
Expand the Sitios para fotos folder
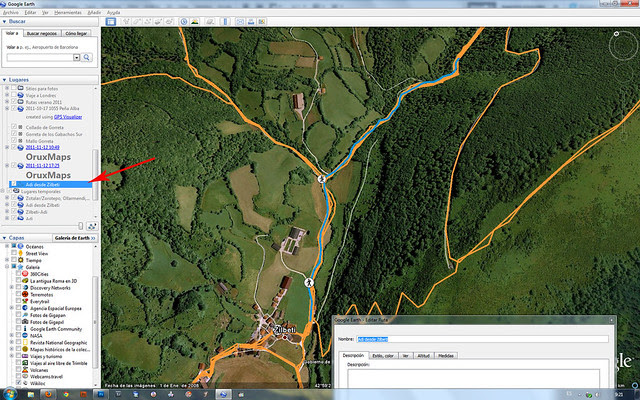point(7,88)
